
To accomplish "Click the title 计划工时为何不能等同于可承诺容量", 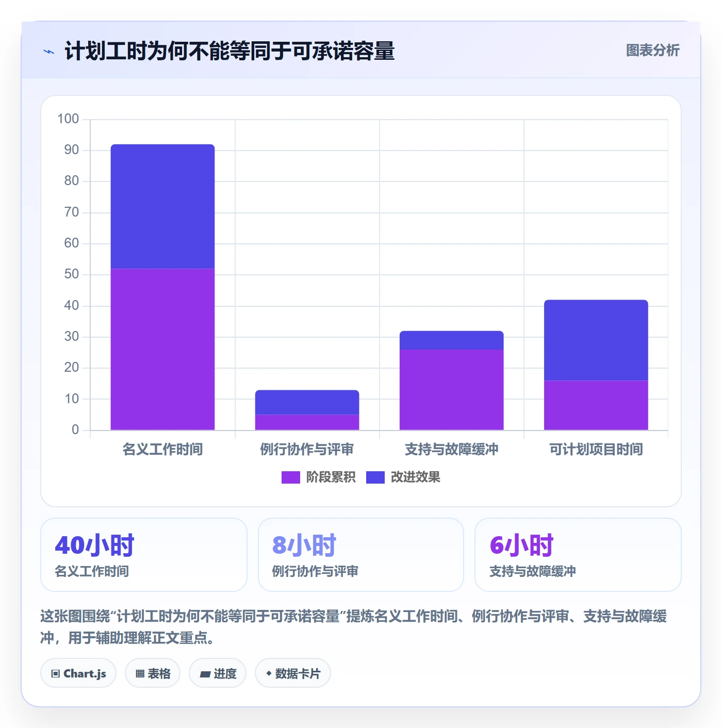I will pyautogui.click(x=229, y=51).
